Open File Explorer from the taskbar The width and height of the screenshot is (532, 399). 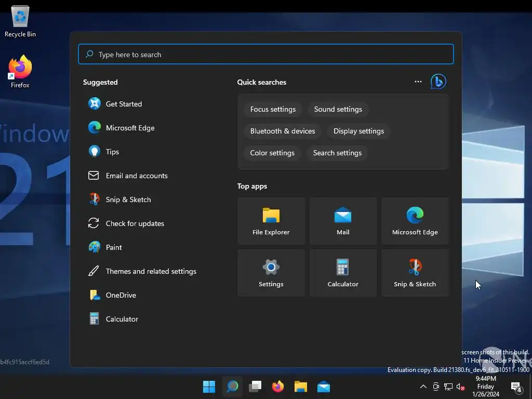click(301, 387)
